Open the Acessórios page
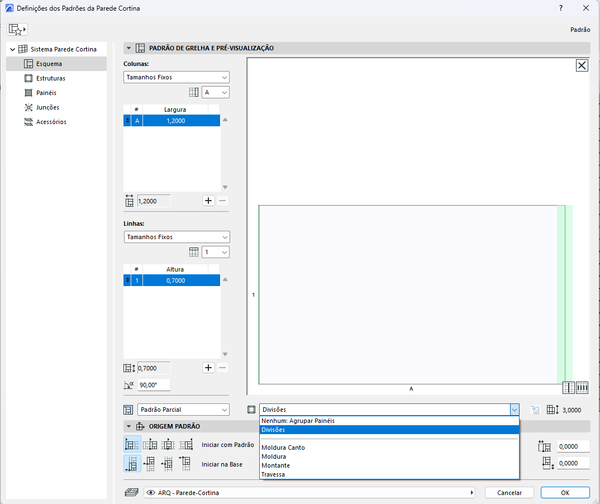This screenshot has width=600, height=504. click(51, 122)
